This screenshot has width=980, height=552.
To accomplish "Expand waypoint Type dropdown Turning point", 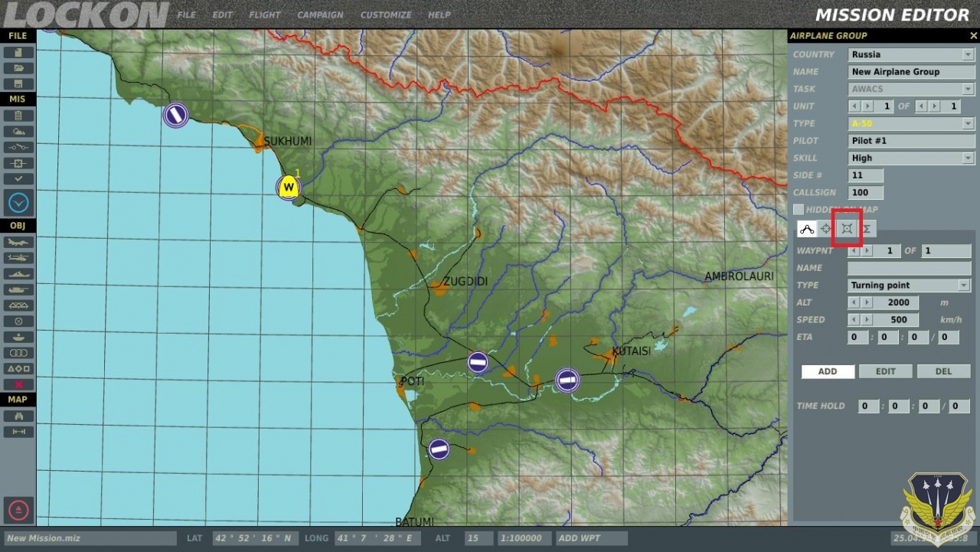I will coord(964,286).
